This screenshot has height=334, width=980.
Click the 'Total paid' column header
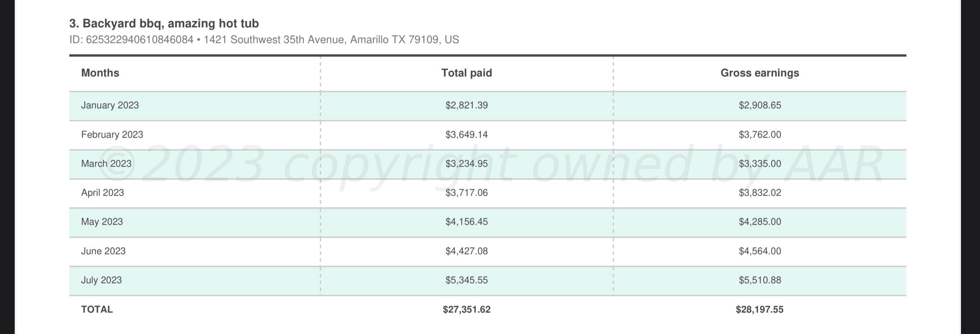(x=466, y=73)
